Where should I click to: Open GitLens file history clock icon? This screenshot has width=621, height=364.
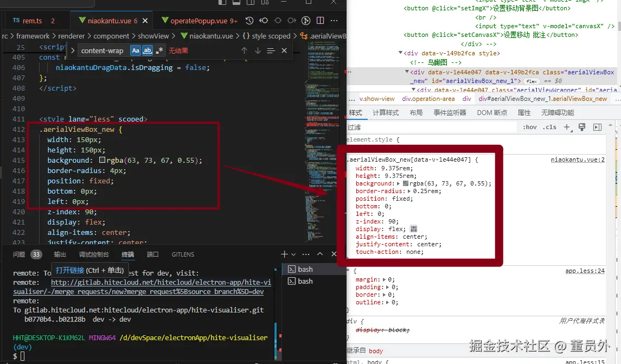coord(249,21)
